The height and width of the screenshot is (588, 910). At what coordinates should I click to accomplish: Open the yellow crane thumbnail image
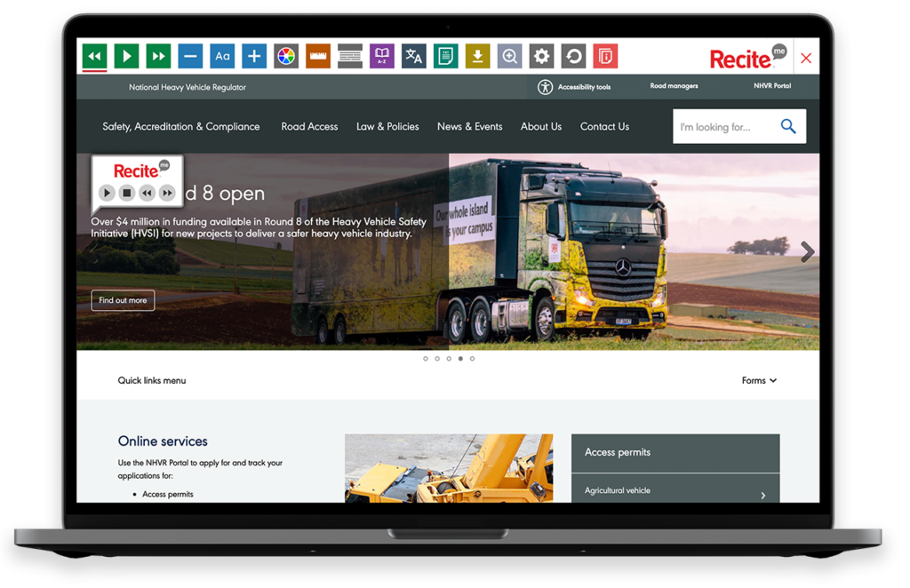pos(449,468)
